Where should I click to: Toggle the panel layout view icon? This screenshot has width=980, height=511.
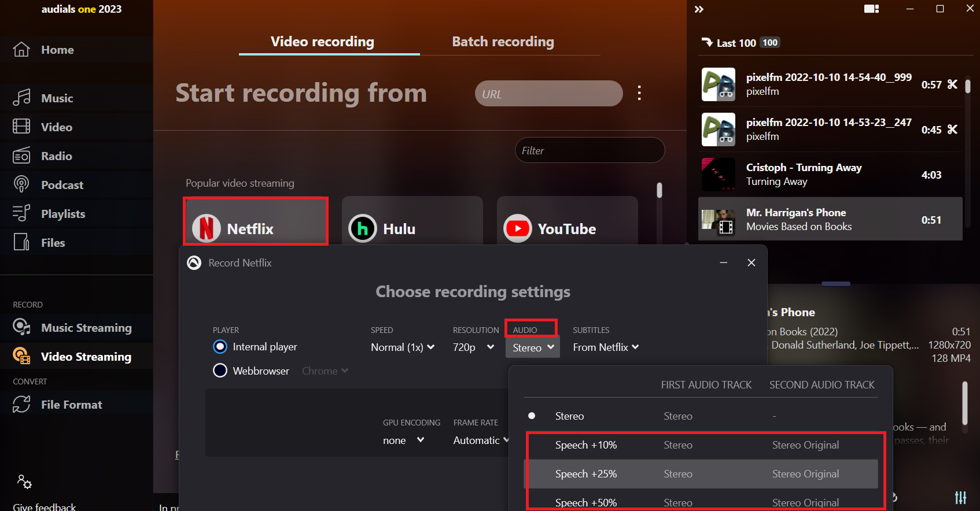[872, 9]
